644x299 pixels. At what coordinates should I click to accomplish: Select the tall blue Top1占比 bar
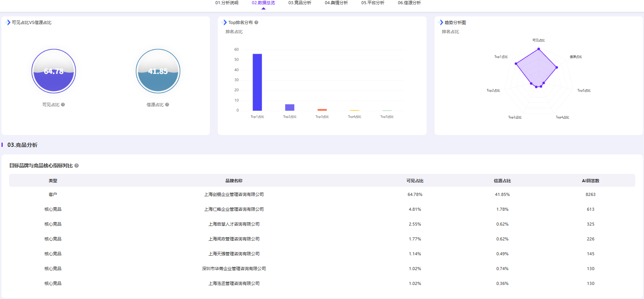point(257,82)
